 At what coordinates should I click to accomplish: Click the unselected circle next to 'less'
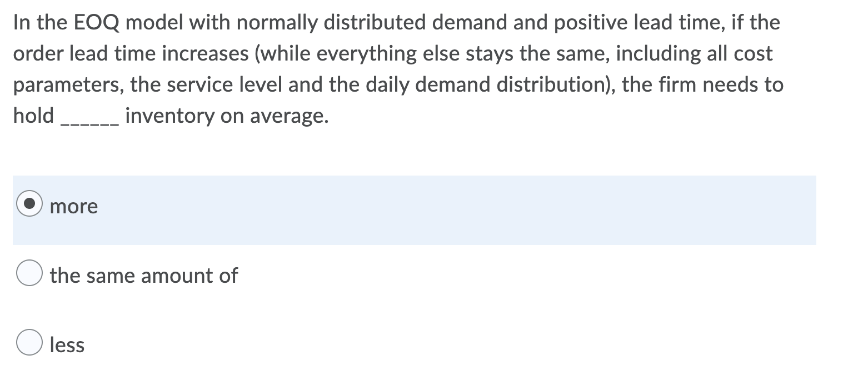coord(29,342)
